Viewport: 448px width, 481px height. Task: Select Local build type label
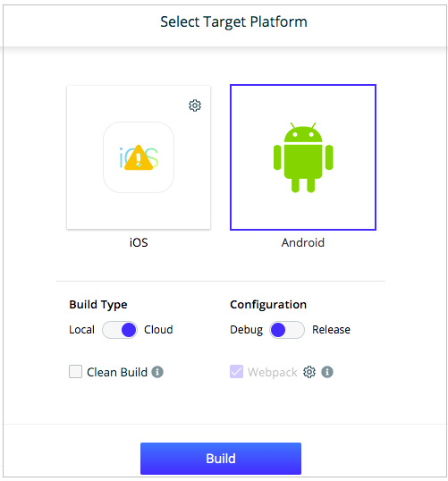tap(81, 330)
